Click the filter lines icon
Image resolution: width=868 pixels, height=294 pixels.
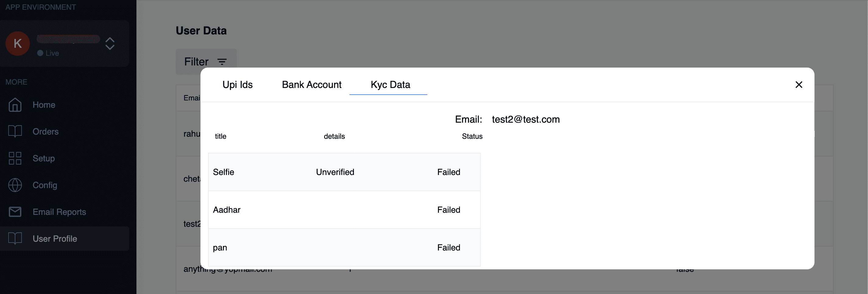click(222, 61)
